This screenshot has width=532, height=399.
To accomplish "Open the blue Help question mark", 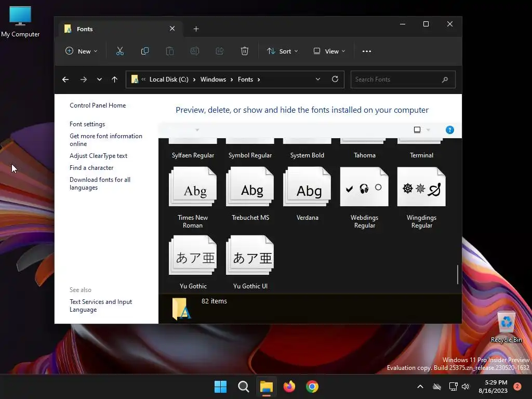I will [449, 130].
